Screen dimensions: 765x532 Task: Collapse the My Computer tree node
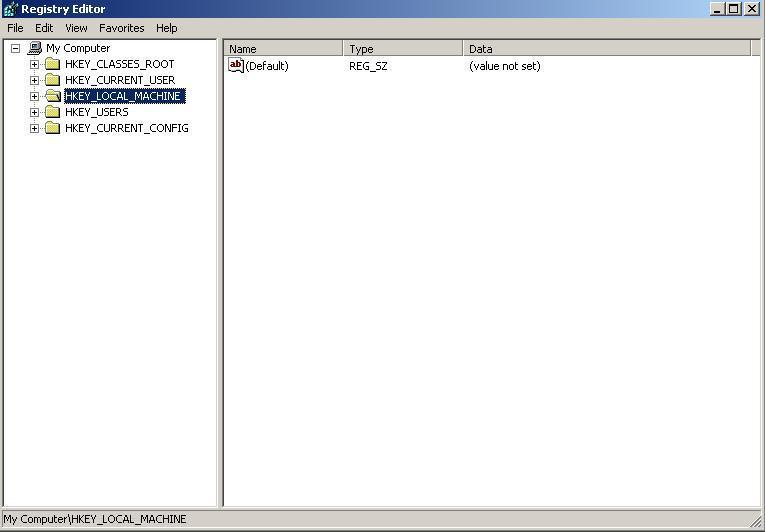pyautogui.click(x=16, y=48)
